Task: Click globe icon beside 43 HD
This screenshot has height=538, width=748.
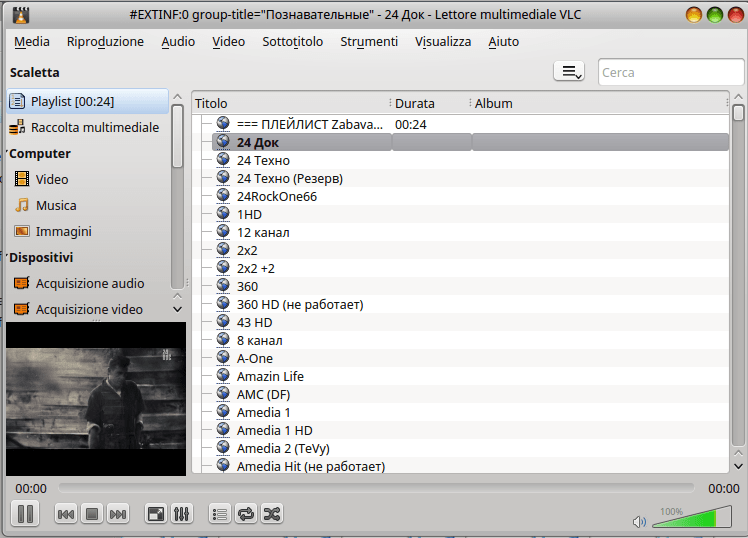Action: click(223, 321)
